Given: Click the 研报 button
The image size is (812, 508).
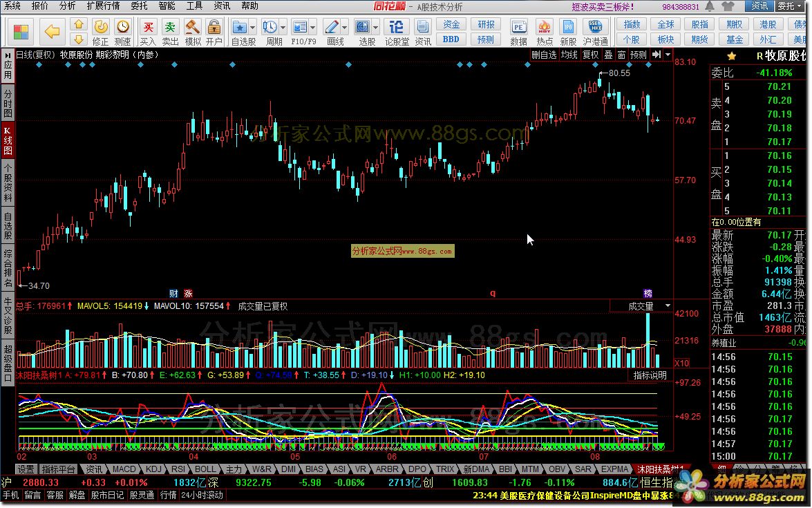Looking at the screenshot, I should 485,24.
